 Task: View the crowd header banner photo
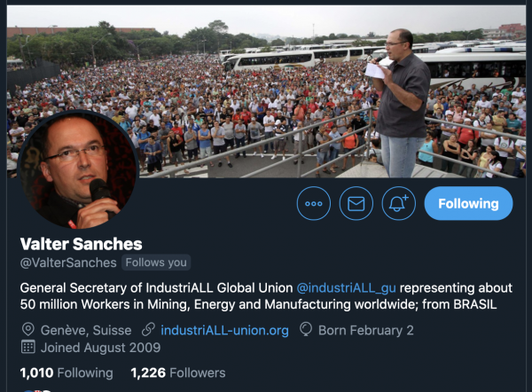266,91
